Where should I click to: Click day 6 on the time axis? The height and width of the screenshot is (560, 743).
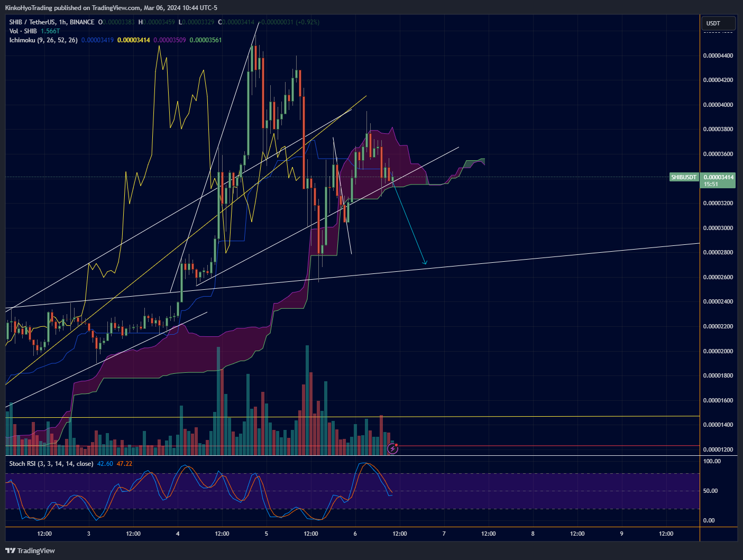point(355,534)
